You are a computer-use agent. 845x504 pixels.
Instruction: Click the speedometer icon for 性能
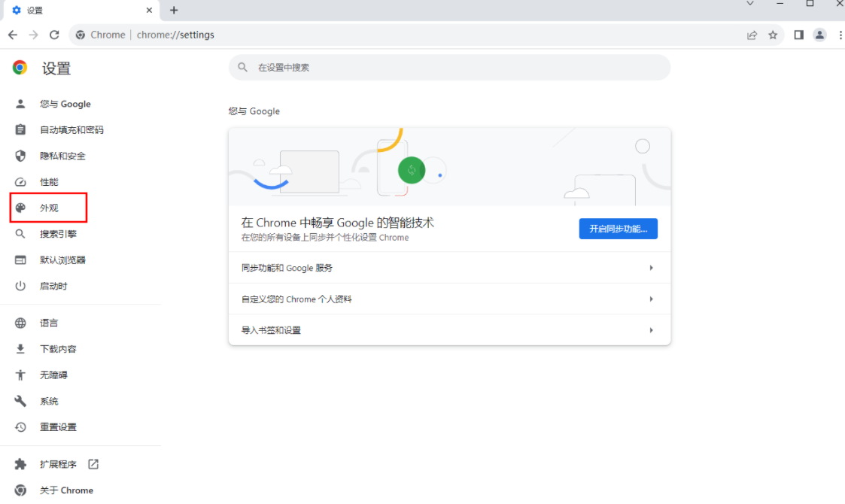(20, 182)
